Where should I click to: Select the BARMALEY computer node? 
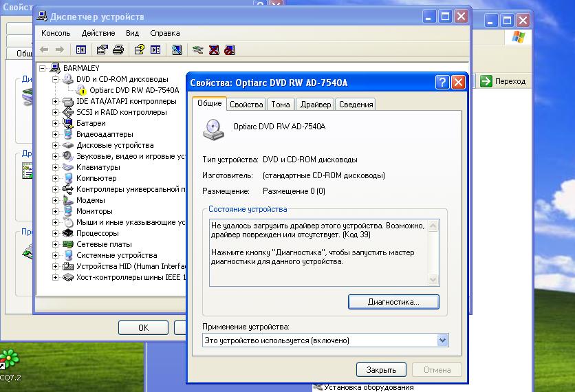tap(81, 68)
